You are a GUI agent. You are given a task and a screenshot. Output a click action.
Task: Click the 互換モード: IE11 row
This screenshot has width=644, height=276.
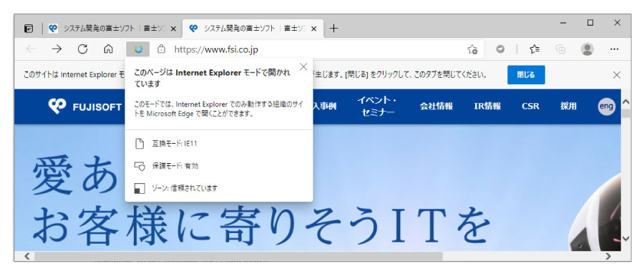[218, 144]
